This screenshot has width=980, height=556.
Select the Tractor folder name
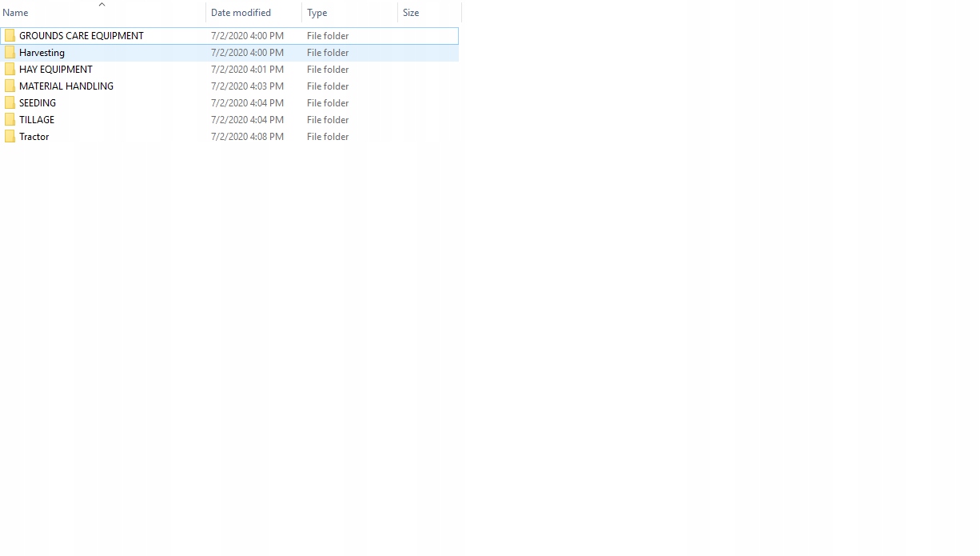coord(34,136)
